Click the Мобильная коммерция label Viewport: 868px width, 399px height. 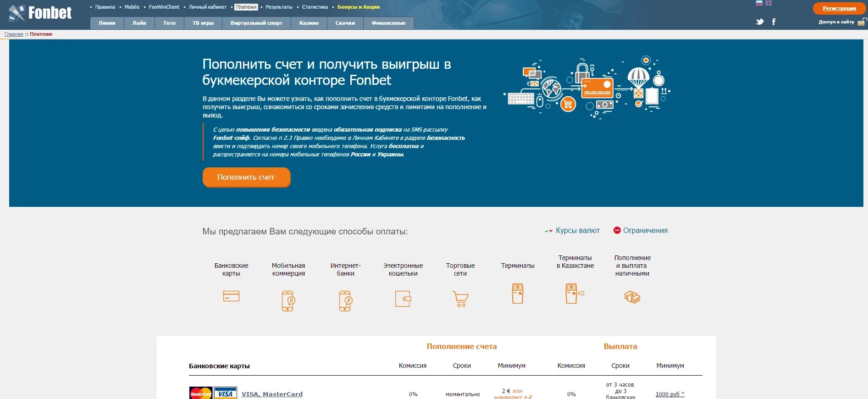click(x=288, y=269)
